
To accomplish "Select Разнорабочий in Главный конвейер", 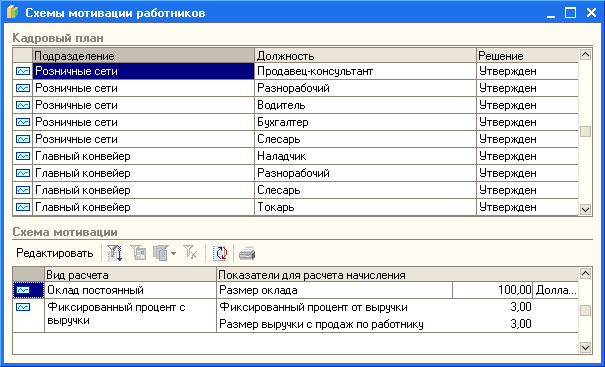I will [x=365, y=173].
